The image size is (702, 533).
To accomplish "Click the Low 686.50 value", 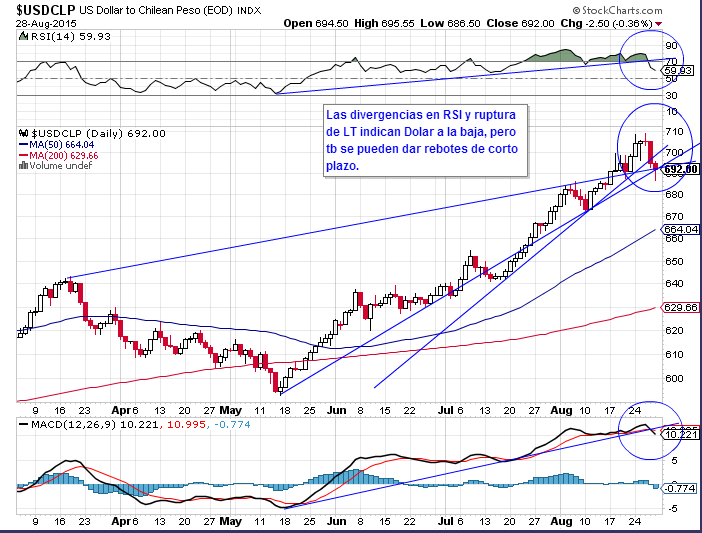I will tap(450, 23).
